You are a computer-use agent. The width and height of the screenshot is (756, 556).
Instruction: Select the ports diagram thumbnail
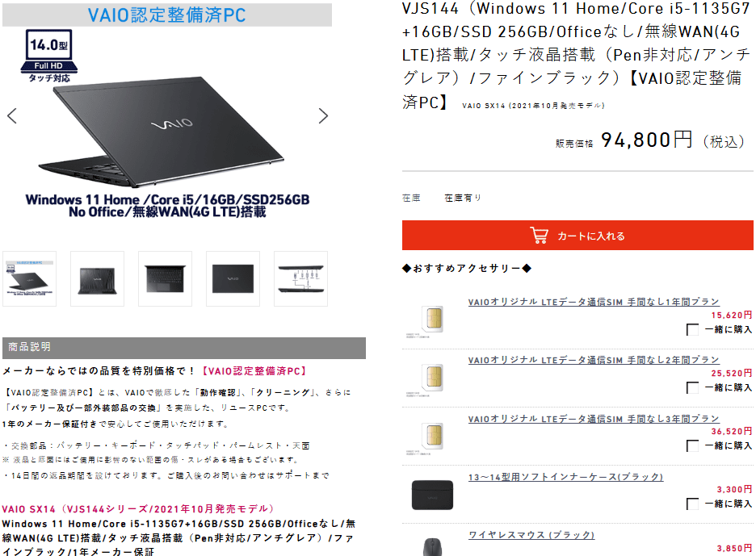click(300, 278)
